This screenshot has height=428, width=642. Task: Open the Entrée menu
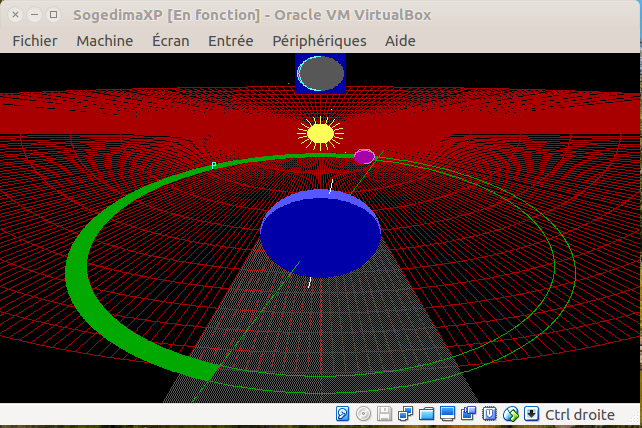click(231, 41)
